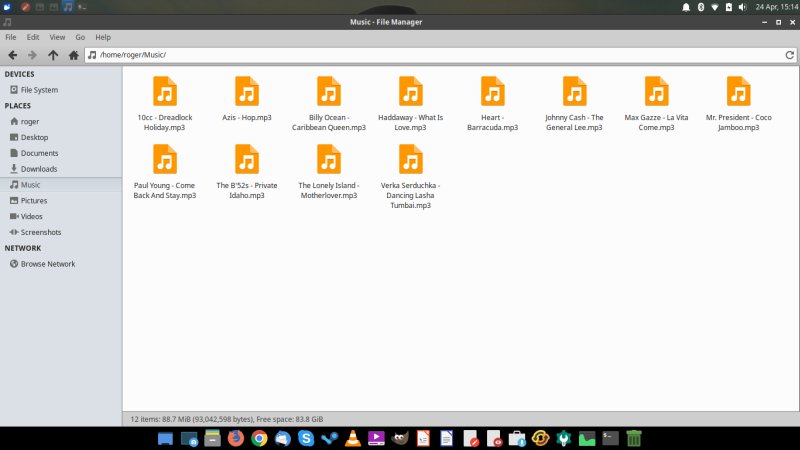
Task: Launch Skype from the dock
Action: click(x=306, y=438)
